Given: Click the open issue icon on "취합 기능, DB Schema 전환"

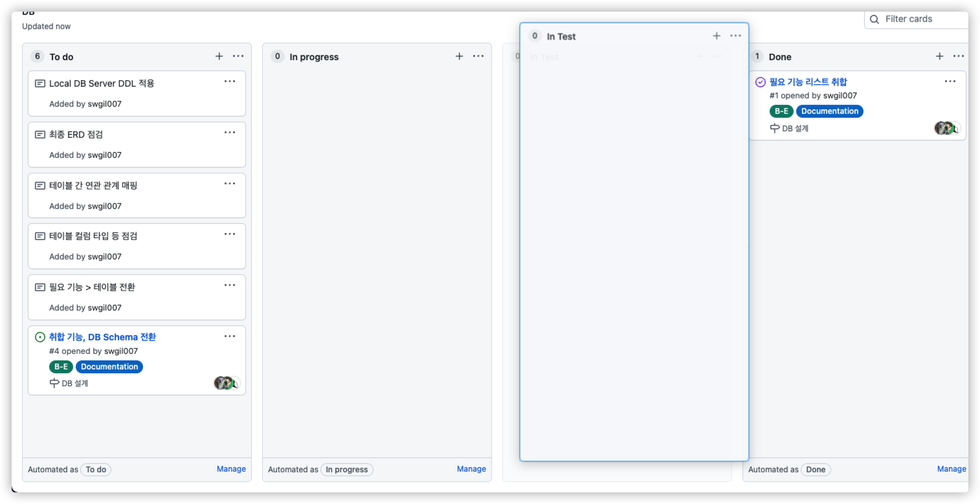Looking at the screenshot, I should point(40,337).
